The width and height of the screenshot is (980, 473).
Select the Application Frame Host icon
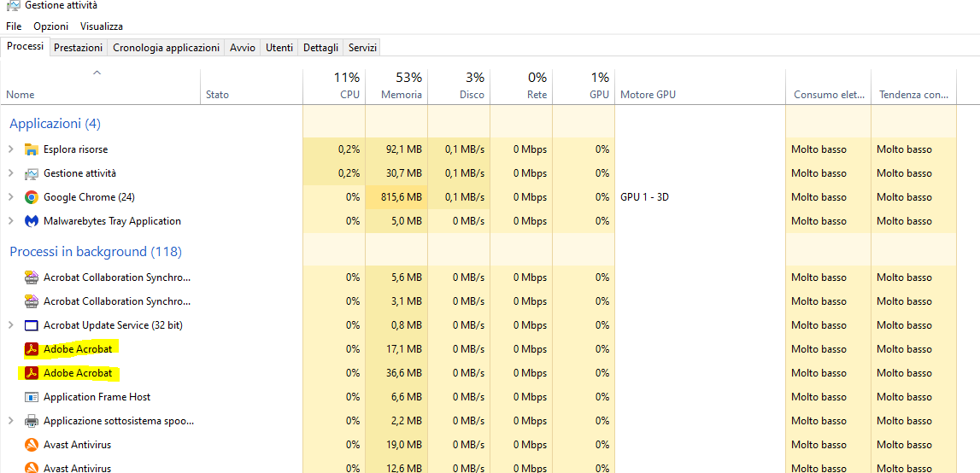point(32,397)
